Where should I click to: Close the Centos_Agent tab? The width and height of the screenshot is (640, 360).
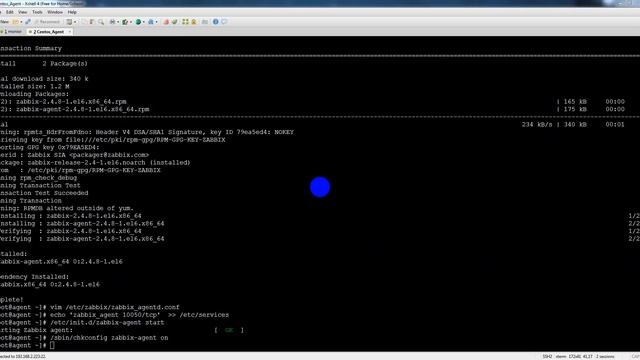(70, 31)
